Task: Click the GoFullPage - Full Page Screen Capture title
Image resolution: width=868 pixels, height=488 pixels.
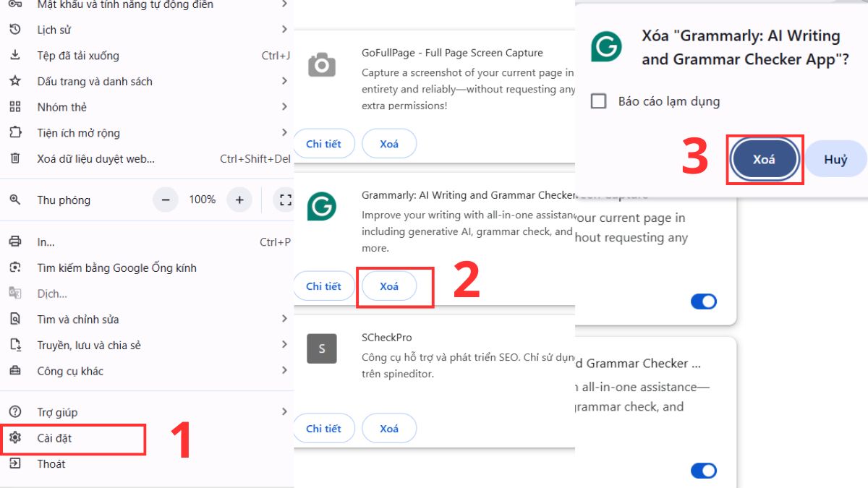Action: [x=452, y=53]
